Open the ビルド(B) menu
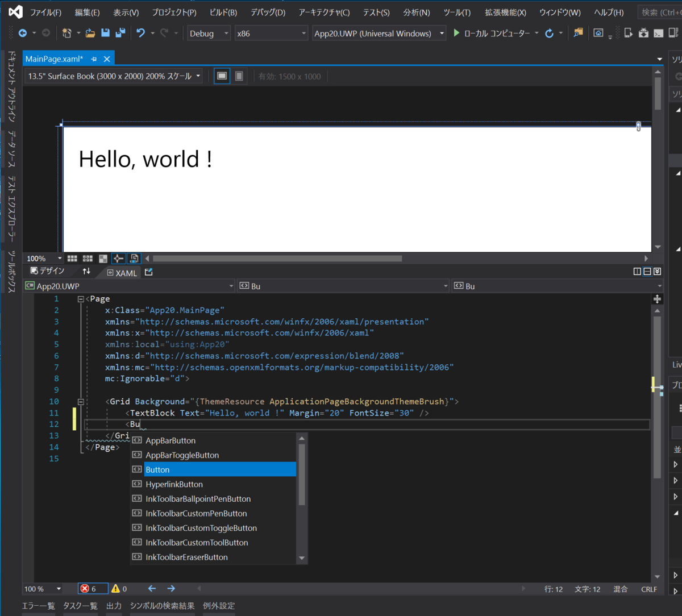Viewport: 682px width, 616px height. (x=223, y=12)
